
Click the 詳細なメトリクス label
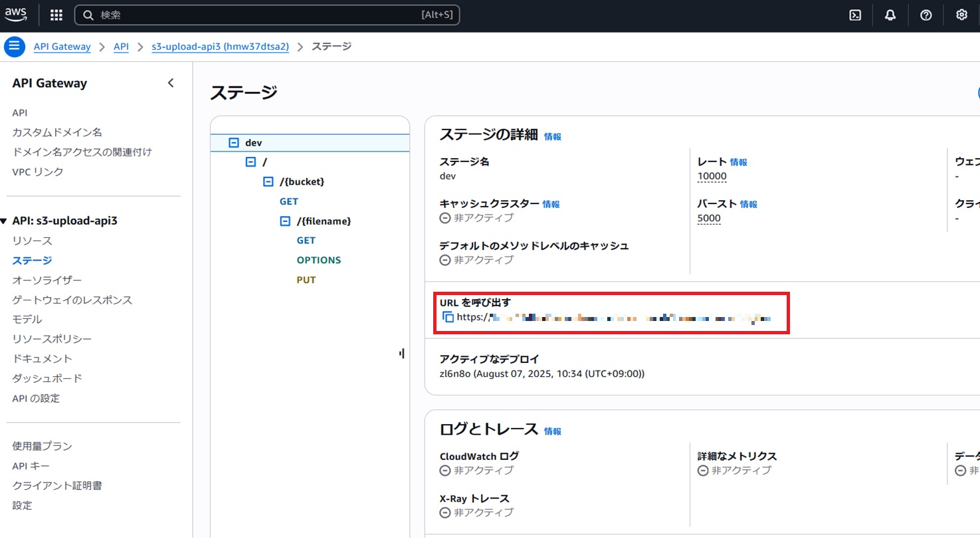[x=737, y=457]
